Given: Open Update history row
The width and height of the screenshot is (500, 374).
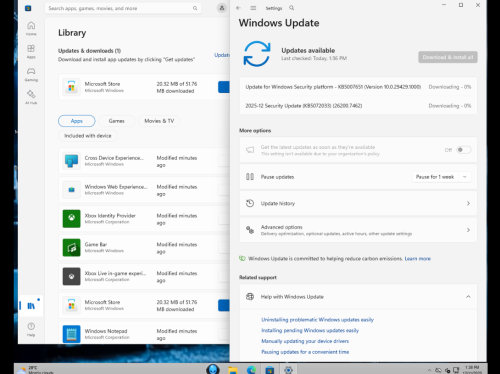Looking at the screenshot, I should [x=358, y=203].
